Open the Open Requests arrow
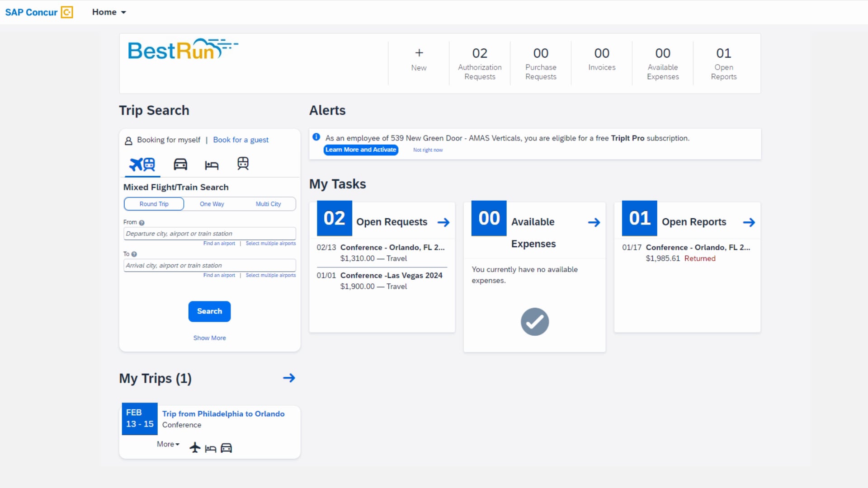The height and width of the screenshot is (488, 868). coord(443,222)
